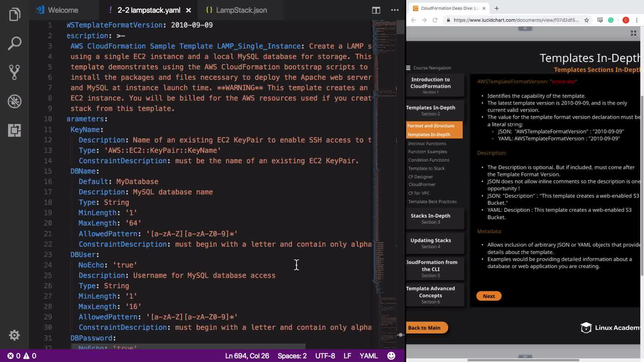Toggle the Course Navigation hamburger menu
The width and height of the screenshot is (644, 362).
(408, 68)
